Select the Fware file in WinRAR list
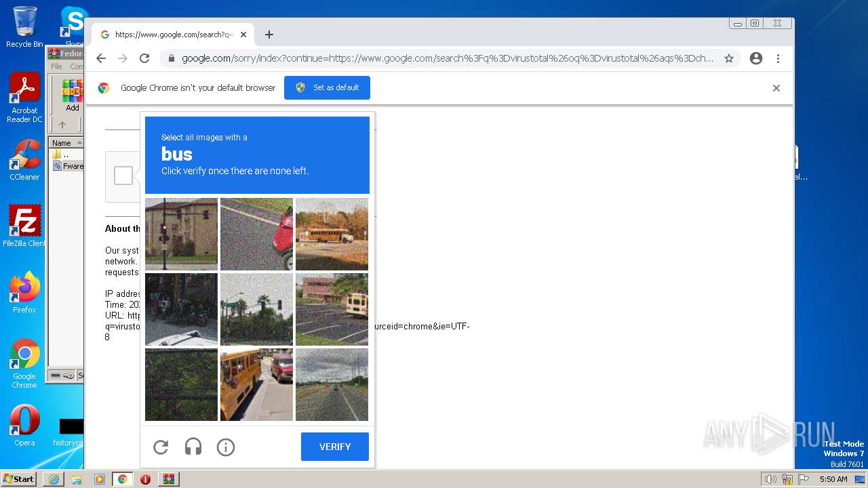The width and height of the screenshot is (868, 488). coord(68,166)
